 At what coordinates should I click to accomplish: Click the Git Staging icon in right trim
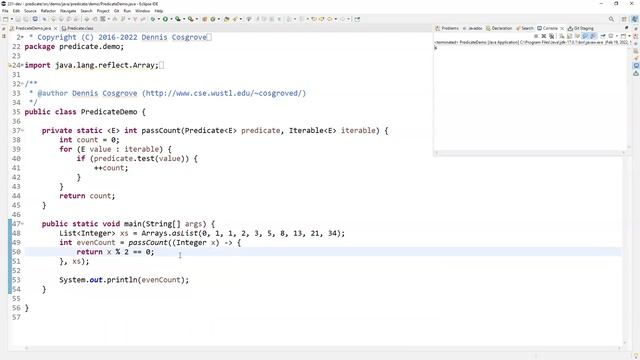coord(636,73)
